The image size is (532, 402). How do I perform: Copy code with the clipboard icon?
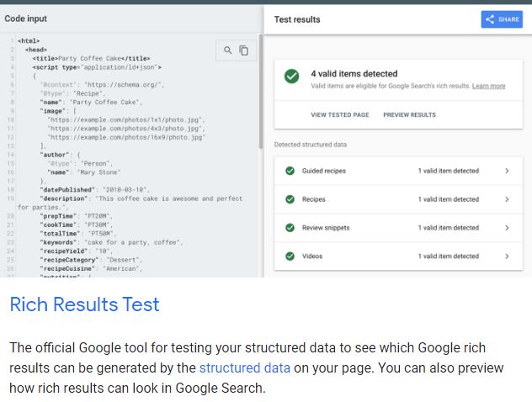243,50
